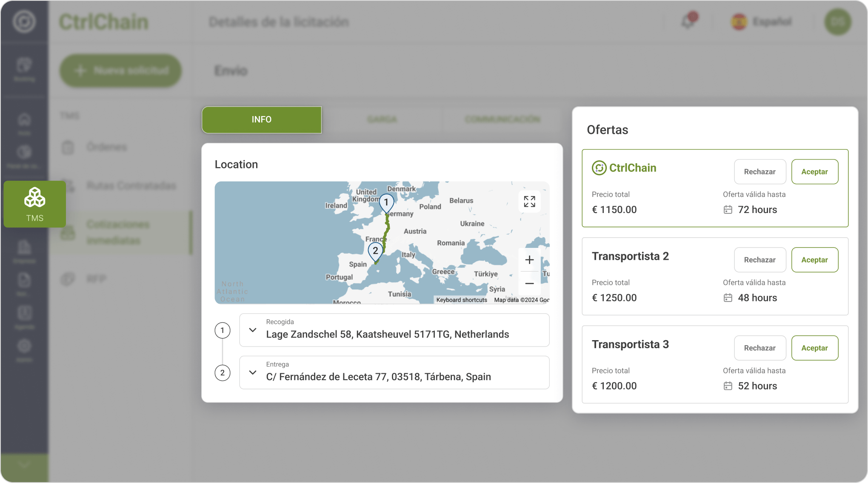Expand the Recogida pickup address
Screen dimensions: 868x483
253,330
